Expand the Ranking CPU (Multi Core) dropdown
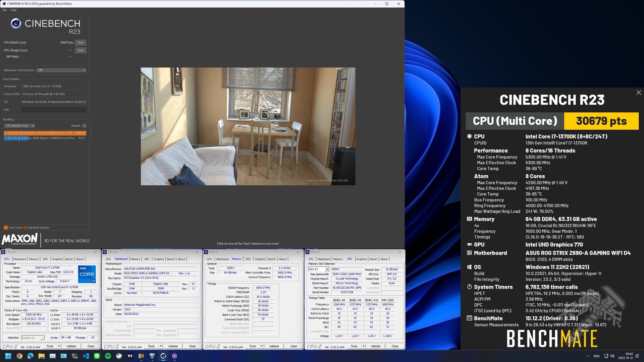The image size is (644, 362). (20, 126)
